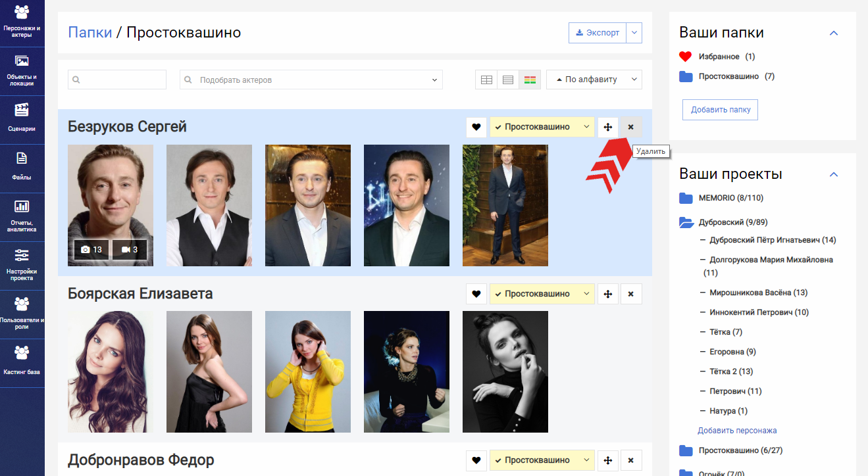Image resolution: width=868 pixels, height=476 pixels.
Task: Open Настройки проекта in the sidebar
Action: click(22, 266)
